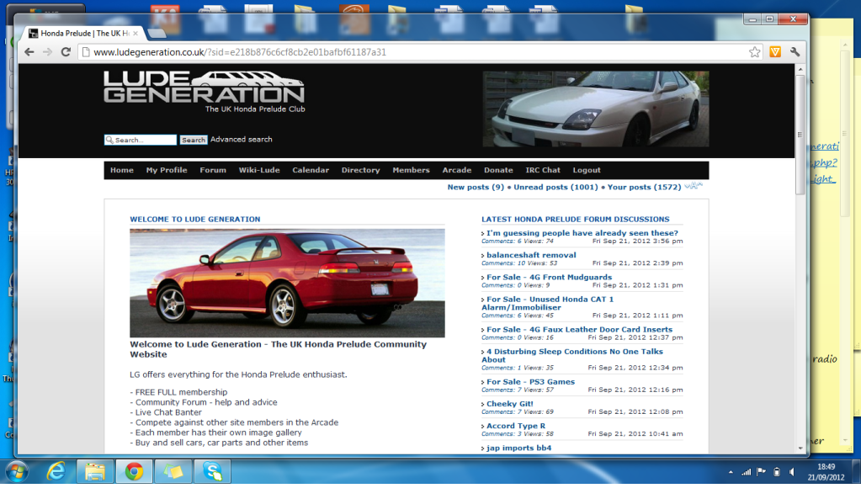Open a new tab beside Honda Prelude tab
The width and height of the screenshot is (861, 504).
pos(157,34)
